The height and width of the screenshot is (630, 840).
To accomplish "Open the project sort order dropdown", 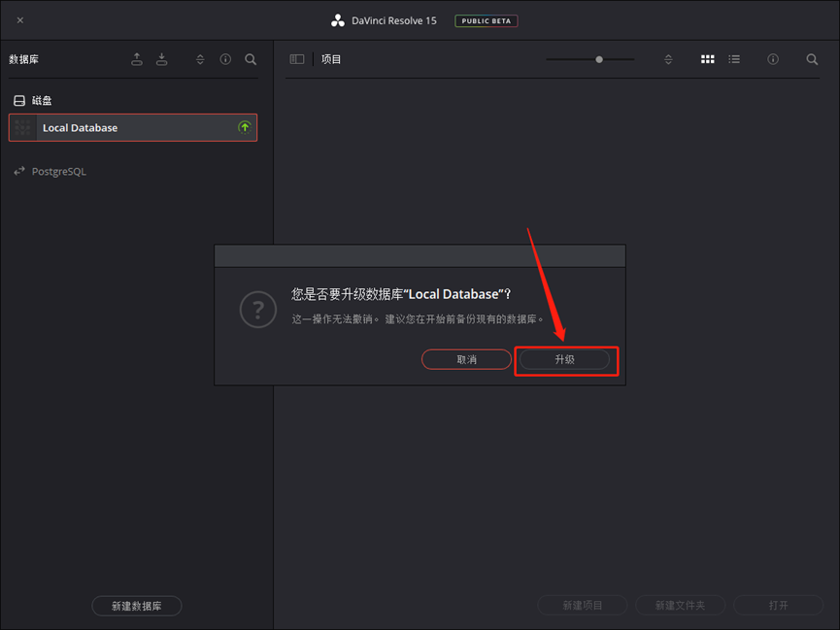I will tap(668, 59).
